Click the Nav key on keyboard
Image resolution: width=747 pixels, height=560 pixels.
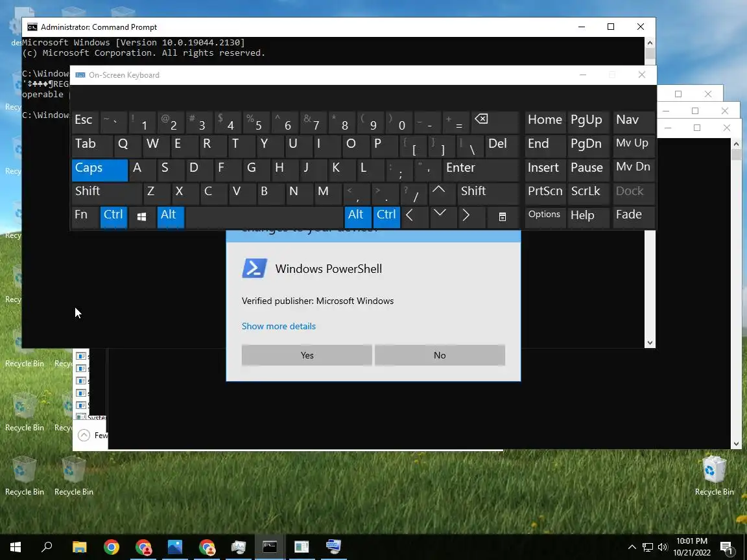pos(634,122)
